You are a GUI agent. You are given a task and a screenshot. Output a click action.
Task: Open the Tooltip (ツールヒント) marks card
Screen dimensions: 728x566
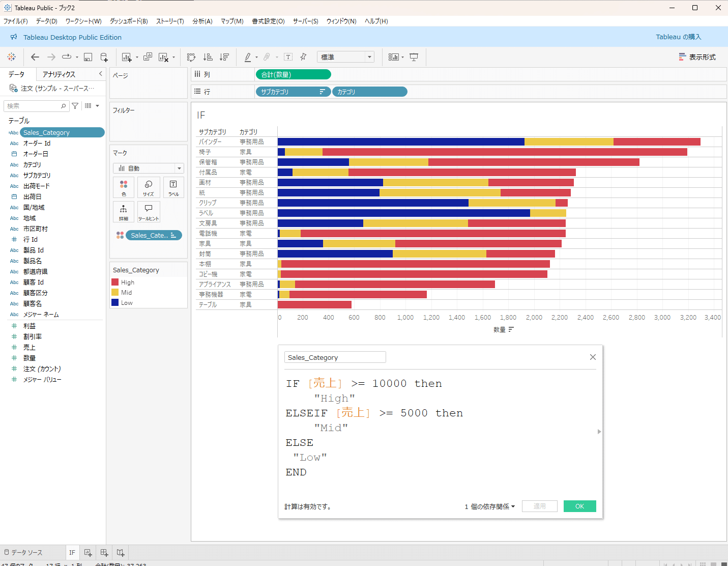[x=149, y=212]
